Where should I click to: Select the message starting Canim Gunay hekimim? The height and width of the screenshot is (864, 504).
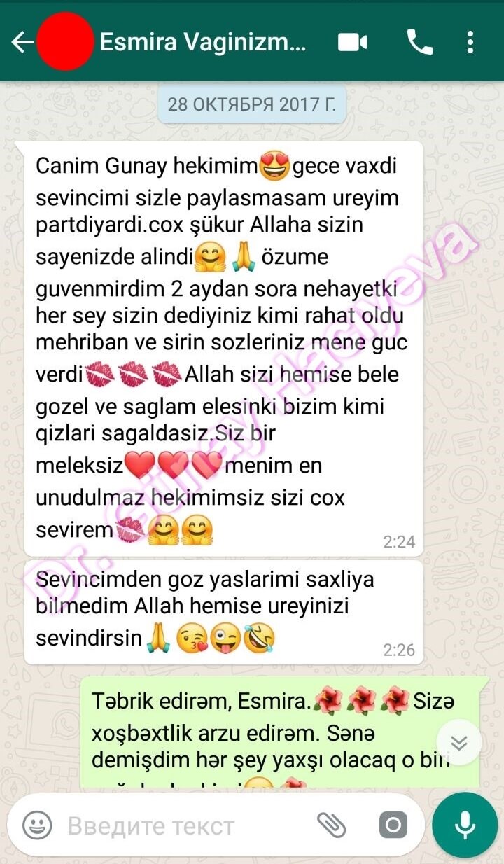click(x=224, y=348)
